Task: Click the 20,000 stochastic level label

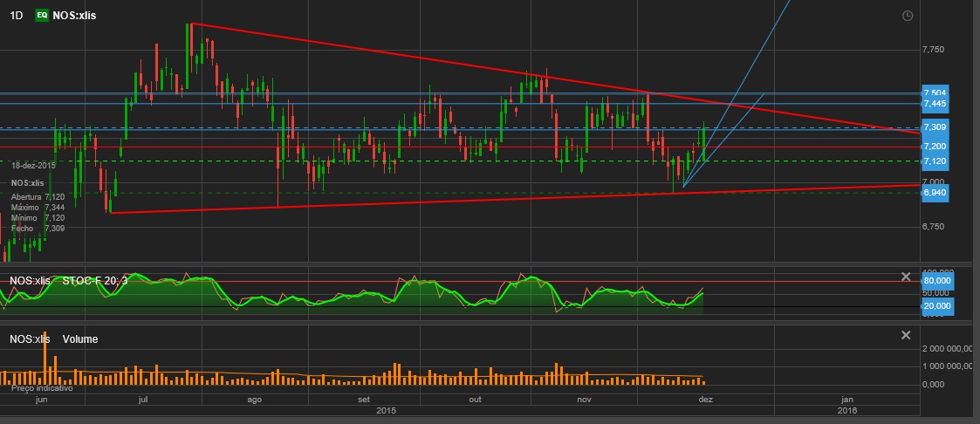Action: (937, 306)
